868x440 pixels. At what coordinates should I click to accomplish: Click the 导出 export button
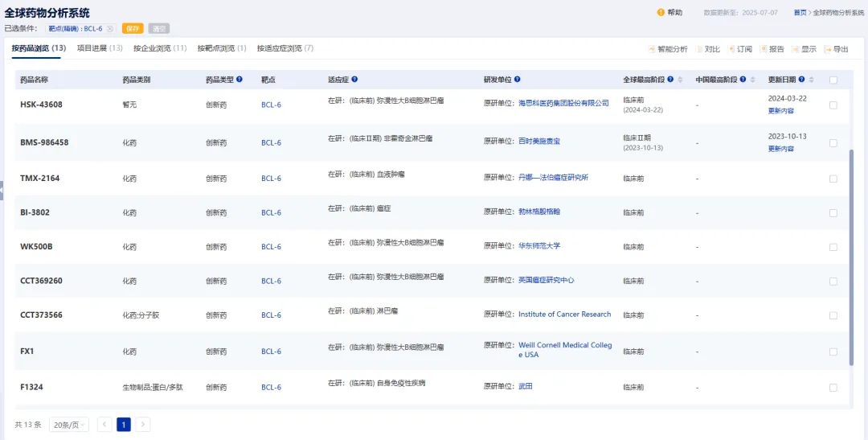(836, 49)
